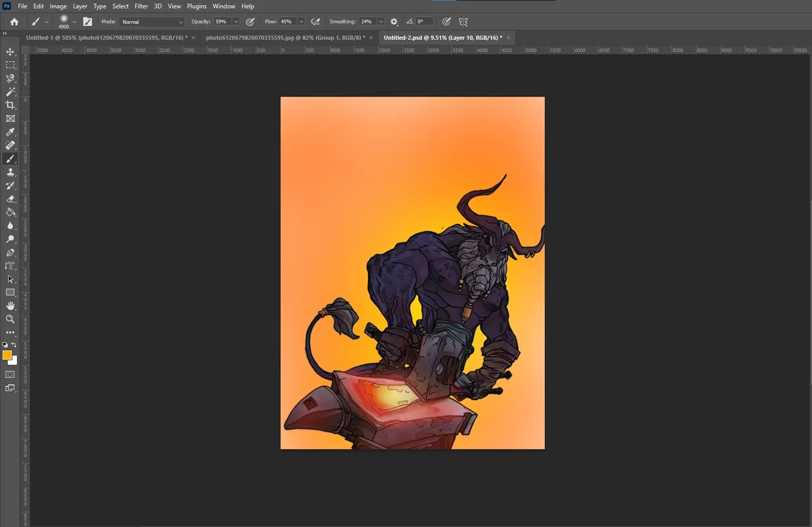The width and height of the screenshot is (812, 527).
Task: Select the History Brush tool
Action: pos(10,185)
